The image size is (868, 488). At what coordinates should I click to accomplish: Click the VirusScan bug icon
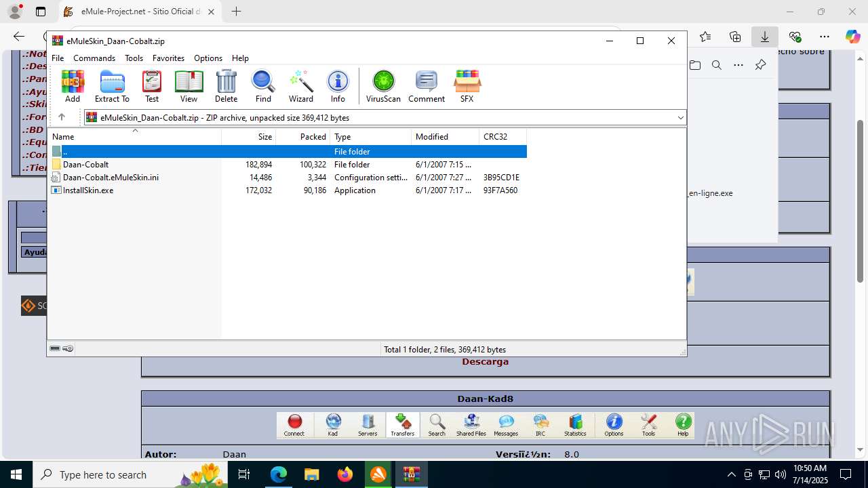point(383,86)
